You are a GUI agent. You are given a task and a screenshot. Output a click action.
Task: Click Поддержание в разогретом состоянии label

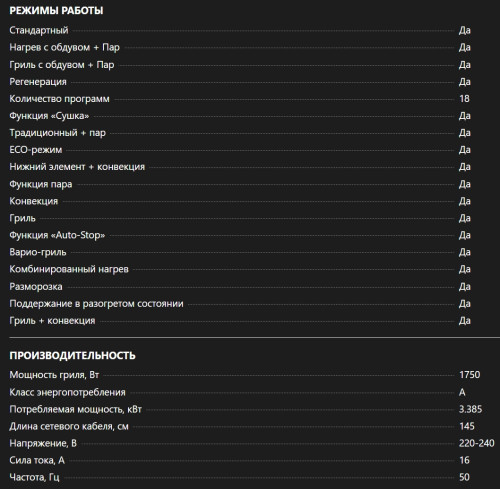pos(96,304)
